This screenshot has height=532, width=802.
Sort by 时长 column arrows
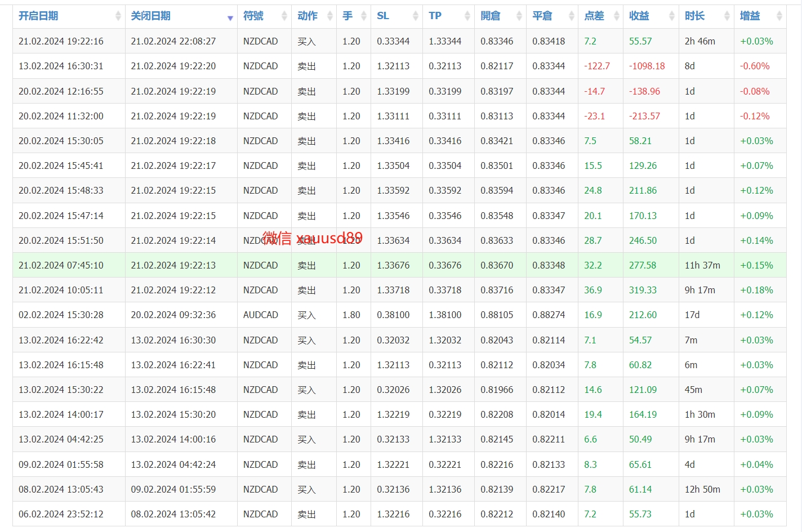(727, 16)
